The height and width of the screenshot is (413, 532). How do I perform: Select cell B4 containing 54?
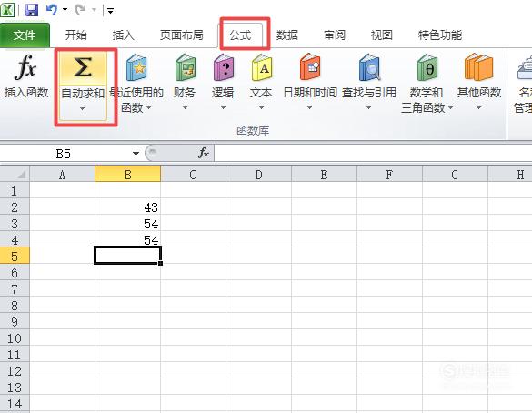[x=127, y=239]
